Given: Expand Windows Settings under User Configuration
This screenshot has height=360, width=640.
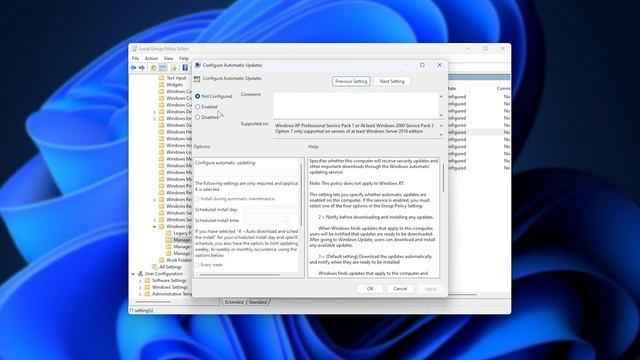Looking at the screenshot, I should [140, 287].
